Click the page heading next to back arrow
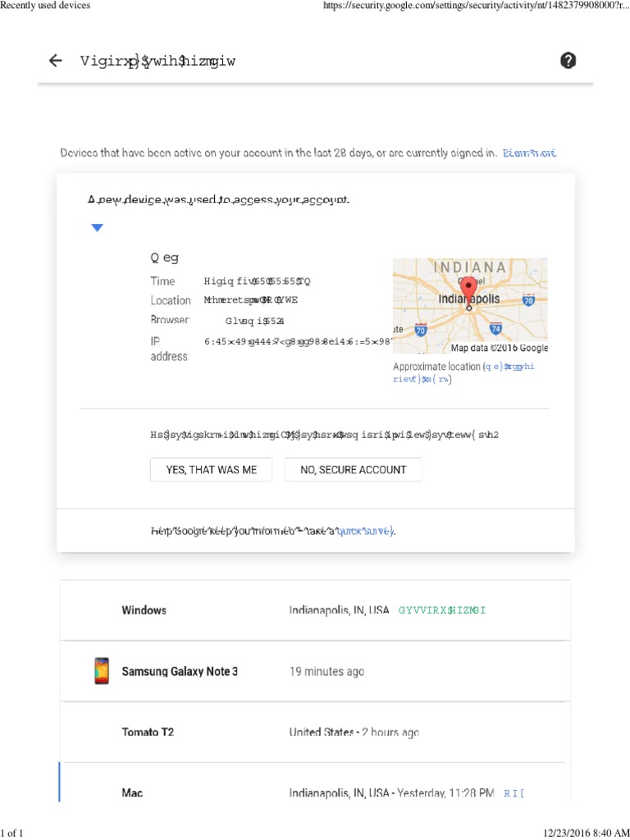 [x=157, y=61]
